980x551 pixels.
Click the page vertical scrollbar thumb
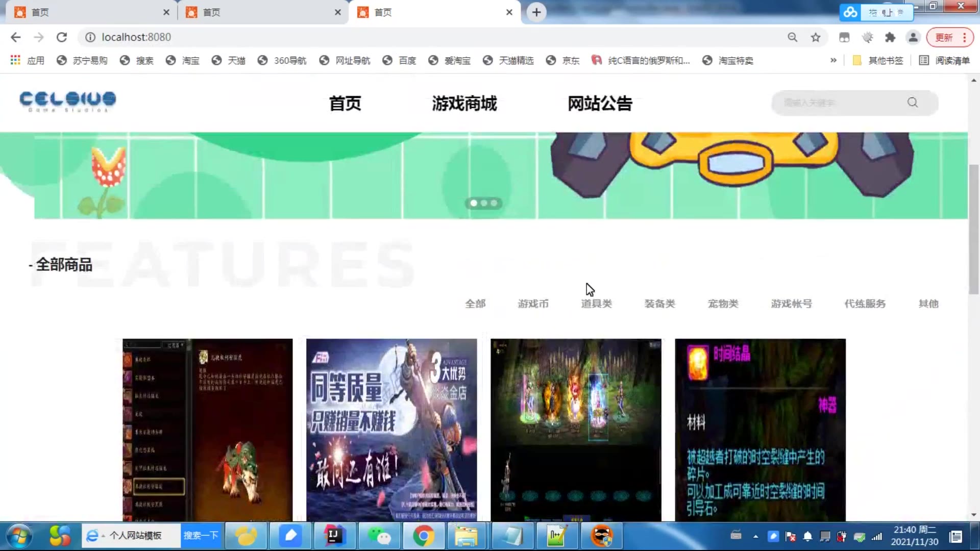coord(973,230)
